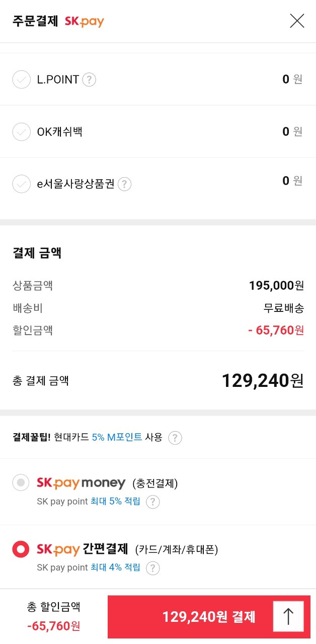Screen dimensions: 316x644
Task: Tap the OK캐쉬백 0원 amount field
Action: 292,131
